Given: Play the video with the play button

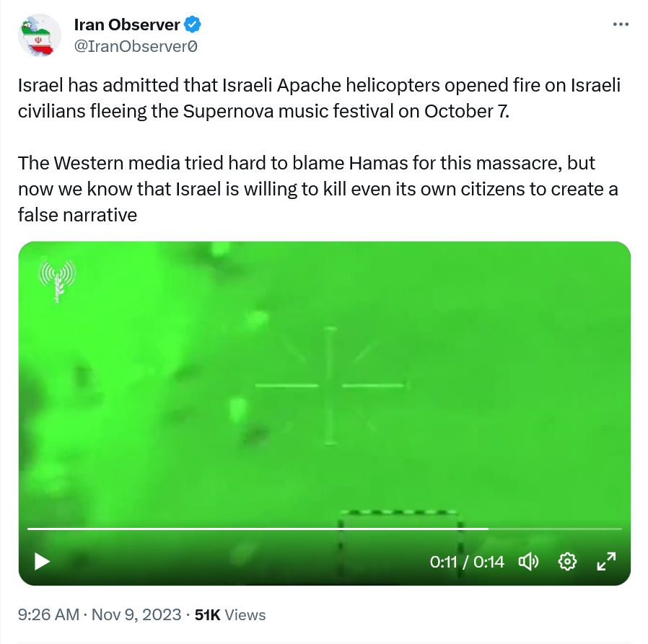Looking at the screenshot, I should [x=42, y=562].
